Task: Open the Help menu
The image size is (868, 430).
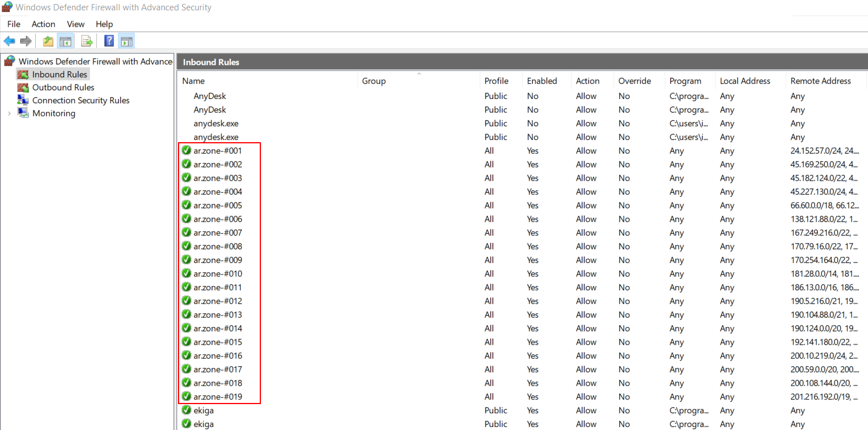Action: coord(104,24)
